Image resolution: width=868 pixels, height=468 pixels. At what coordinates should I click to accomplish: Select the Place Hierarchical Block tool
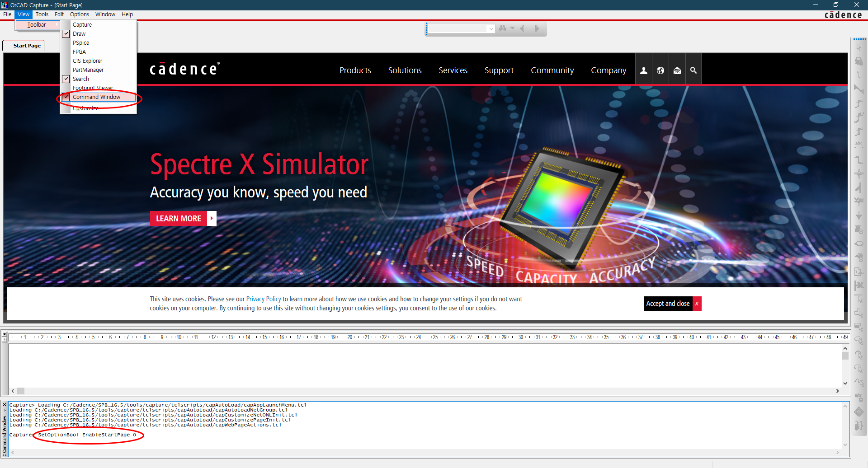pos(859,229)
